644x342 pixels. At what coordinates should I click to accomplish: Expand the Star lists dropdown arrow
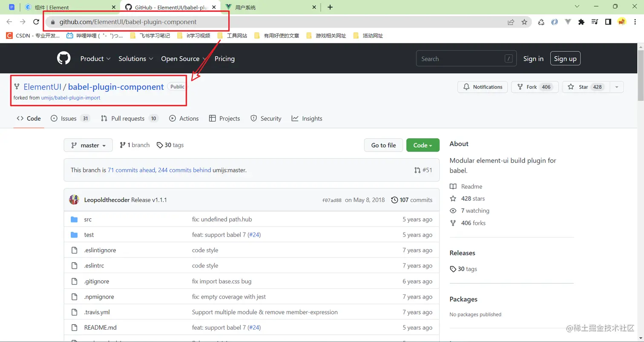617,87
